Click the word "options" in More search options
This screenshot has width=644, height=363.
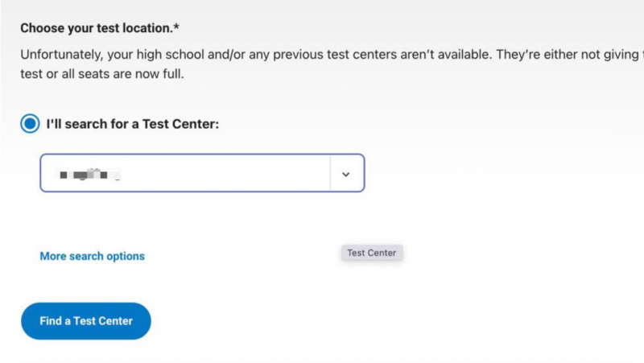(126, 256)
